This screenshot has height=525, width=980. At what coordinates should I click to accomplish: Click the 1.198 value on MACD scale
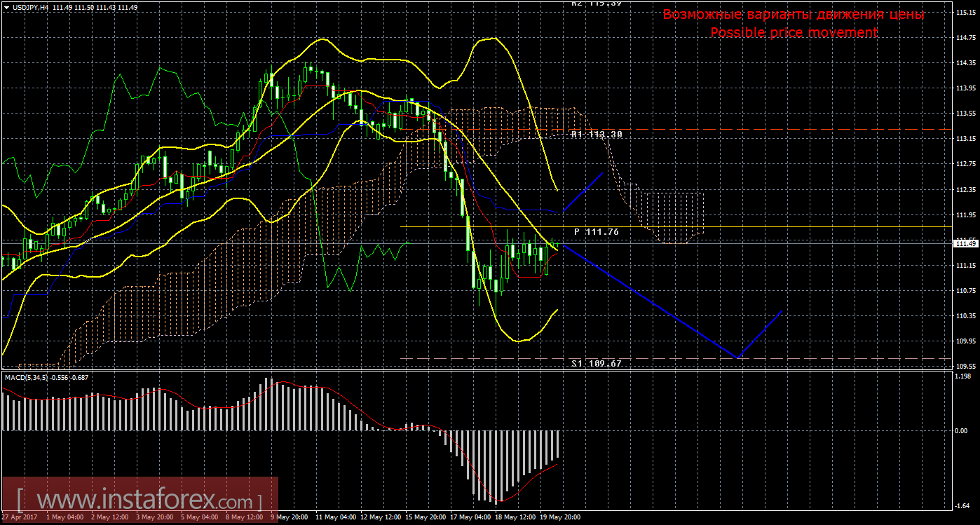point(962,376)
